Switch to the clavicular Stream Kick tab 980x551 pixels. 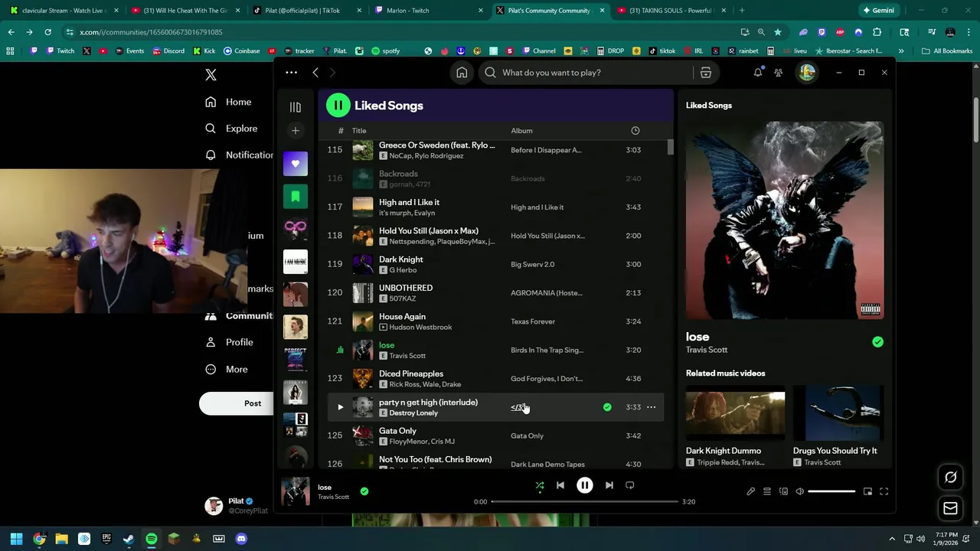[x=63, y=11]
